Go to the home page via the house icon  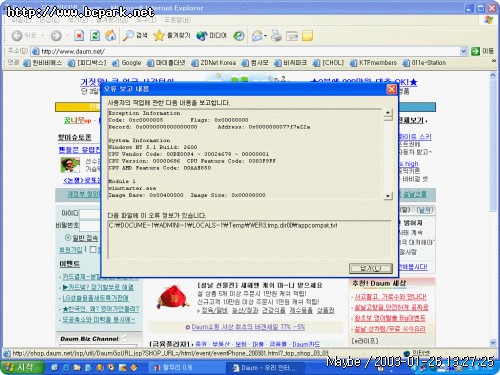111,35
